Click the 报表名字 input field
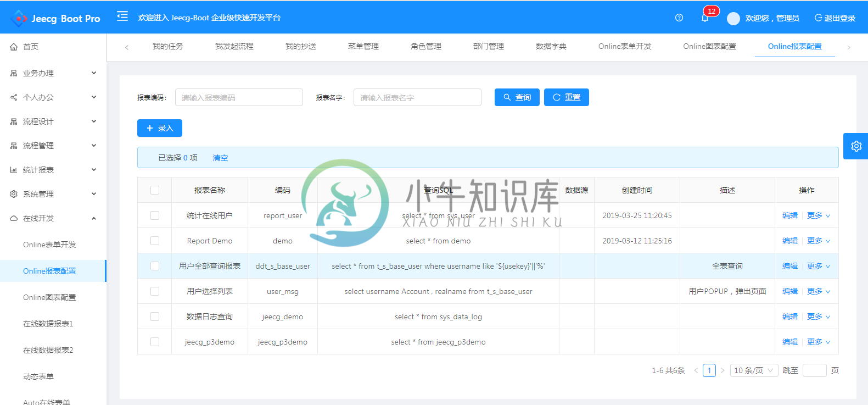Screen dimensions: 868x405 (417, 97)
